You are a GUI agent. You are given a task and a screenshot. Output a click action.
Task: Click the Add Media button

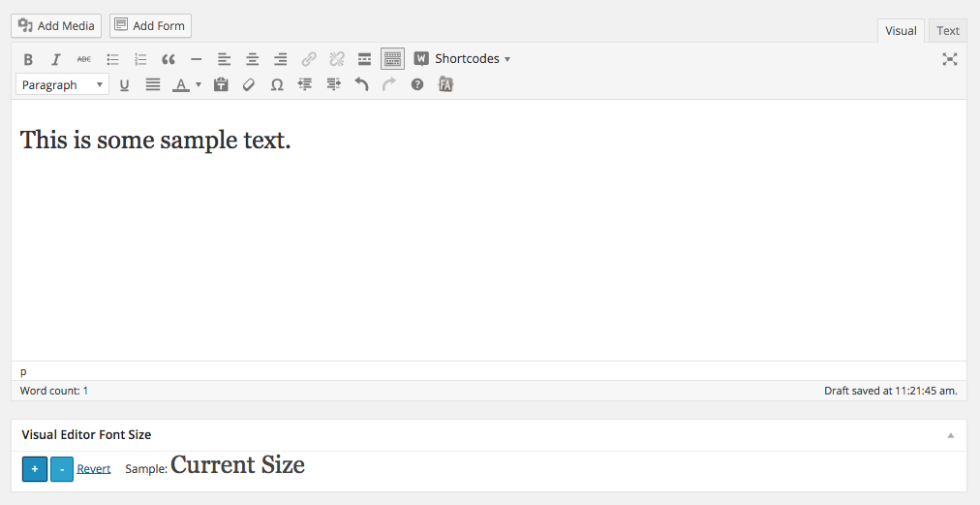coord(56,26)
